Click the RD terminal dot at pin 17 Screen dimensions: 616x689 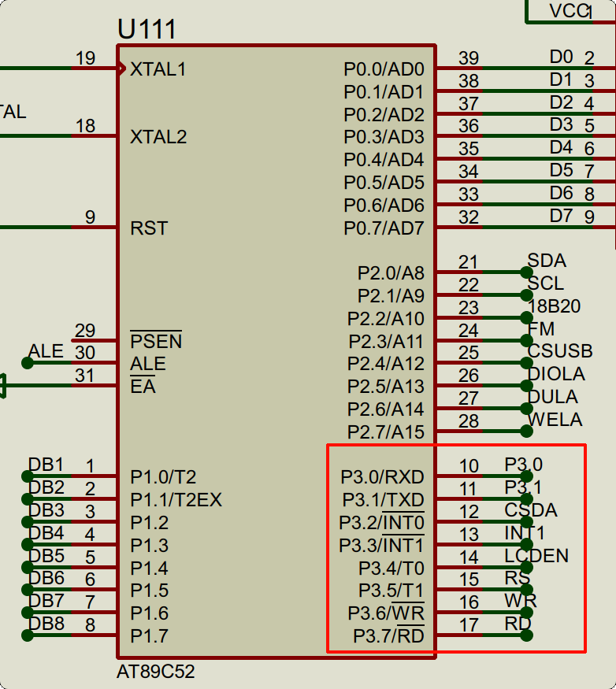525,635
